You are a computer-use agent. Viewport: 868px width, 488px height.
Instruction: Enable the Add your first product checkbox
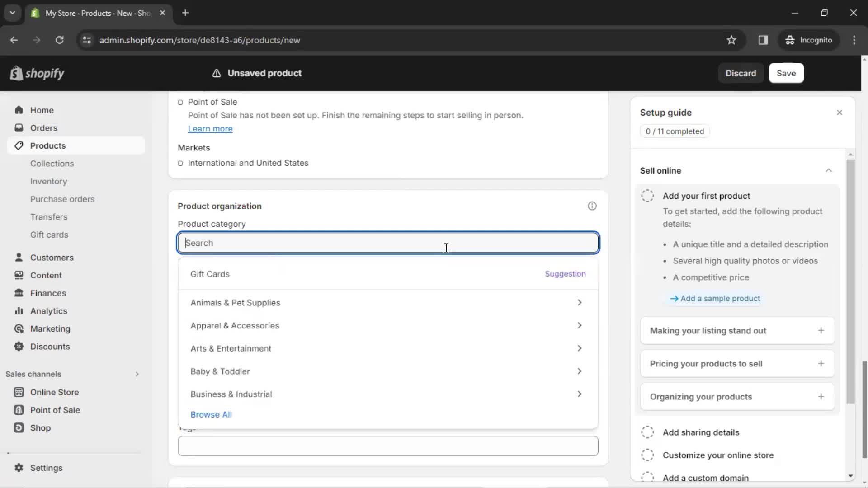tap(647, 196)
